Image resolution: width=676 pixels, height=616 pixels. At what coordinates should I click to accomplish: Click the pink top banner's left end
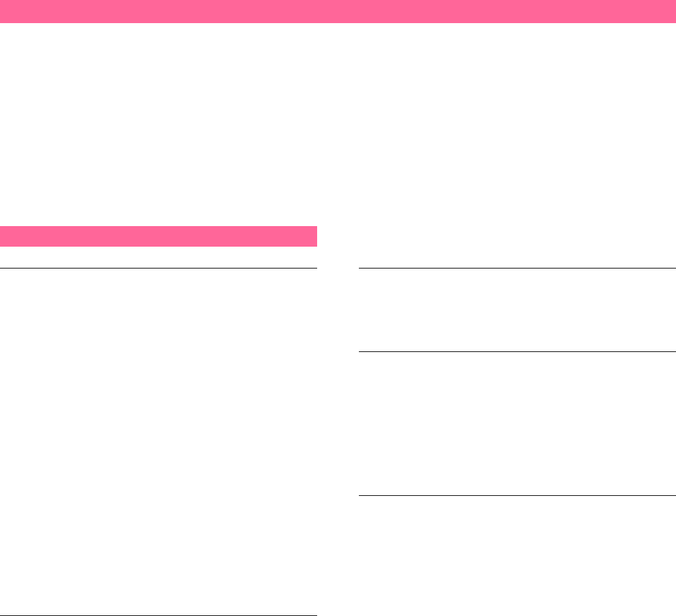coord(6,11)
